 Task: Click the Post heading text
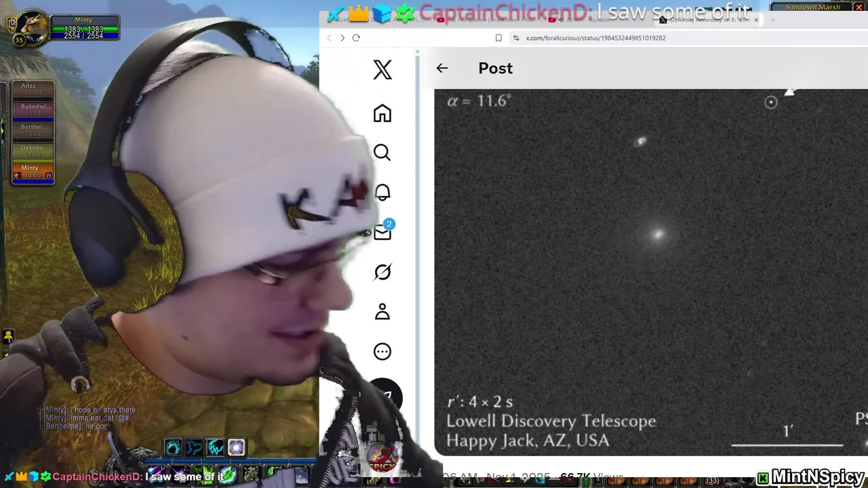click(x=496, y=68)
